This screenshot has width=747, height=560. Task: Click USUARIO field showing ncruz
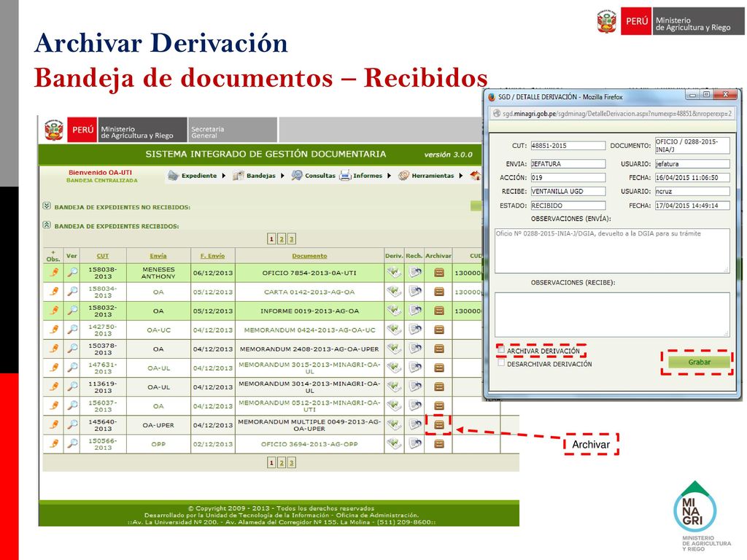pos(692,192)
